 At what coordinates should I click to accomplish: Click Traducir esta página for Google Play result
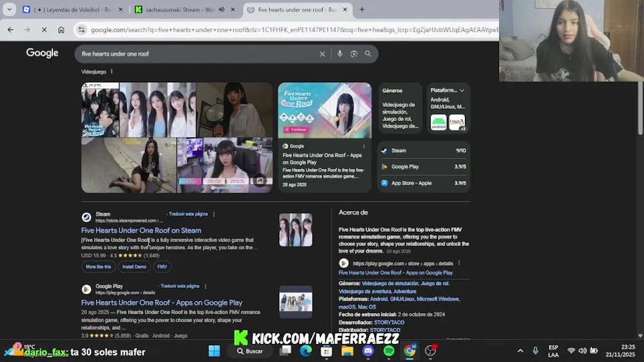click(x=180, y=286)
